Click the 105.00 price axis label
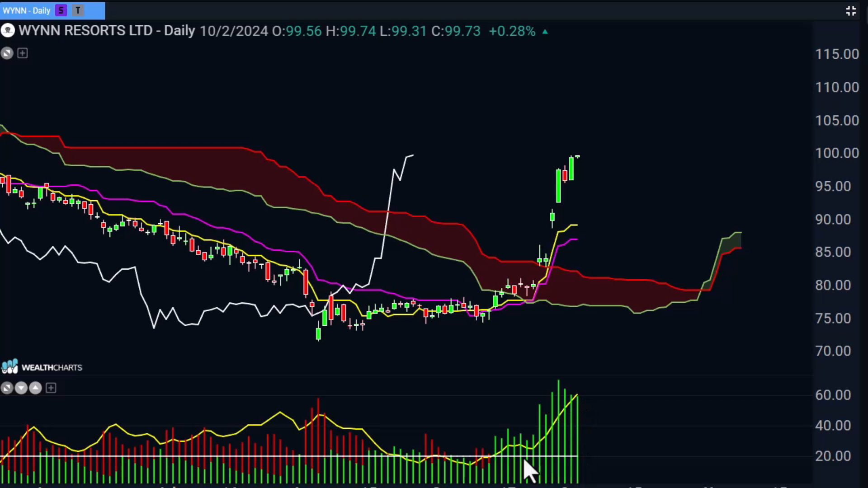Image resolution: width=868 pixels, height=488 pixels. (x=837, y=121)
